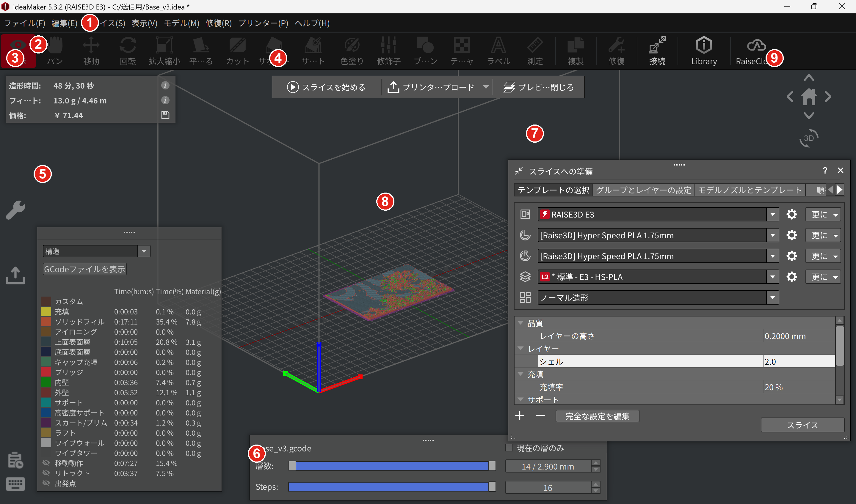Toggle visibility of 移動動作
The width and height of the screenshot is (856, 504).
tap(46, 463)
